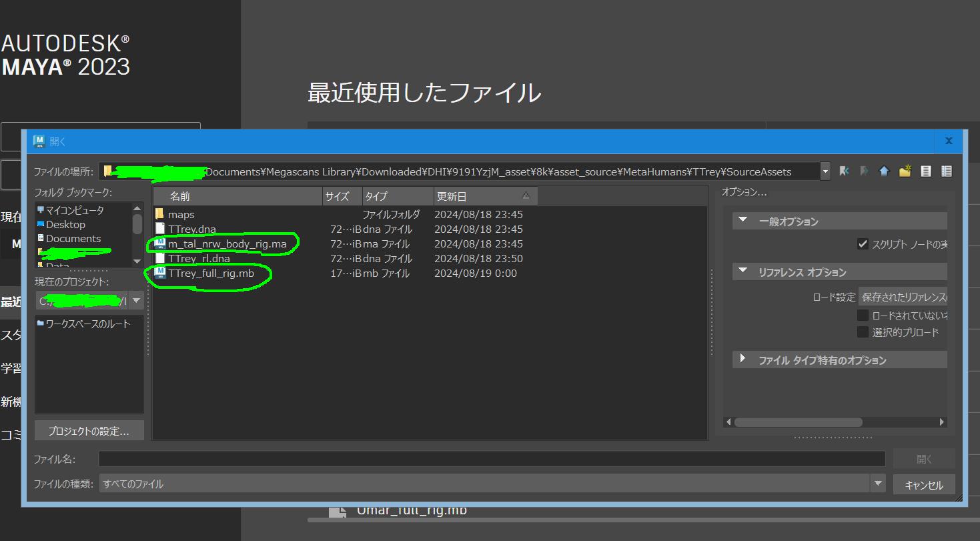
Task: Select the maps folder name
Action: tap(181, 214)
